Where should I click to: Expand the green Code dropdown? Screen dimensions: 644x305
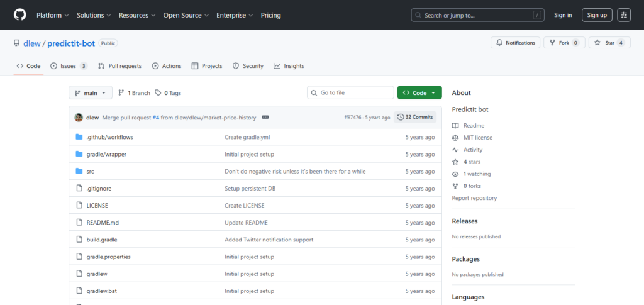419,93
